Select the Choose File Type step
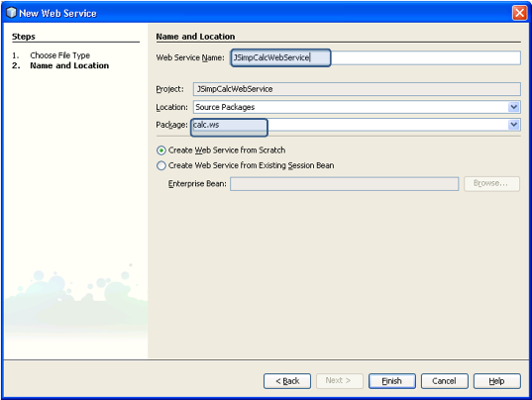Screen dimensions: 532x400 [x=60, y=55]
